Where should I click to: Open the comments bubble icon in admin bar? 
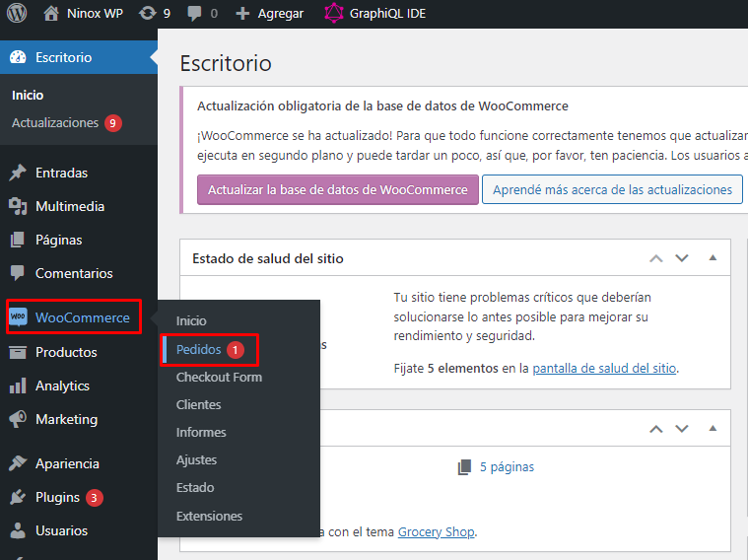[x=194, y=14]
